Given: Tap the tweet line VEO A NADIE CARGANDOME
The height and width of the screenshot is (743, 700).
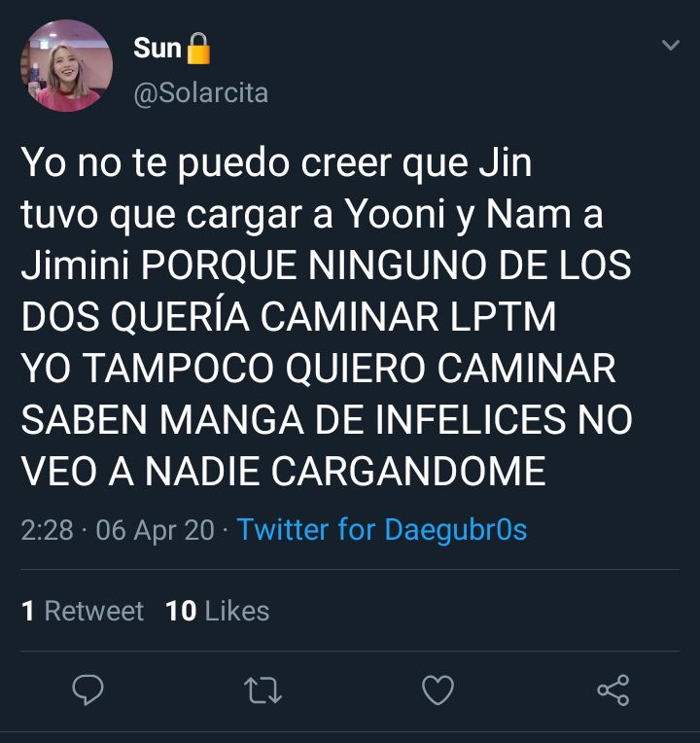Looking at the screenshot, I should click(x=283, y=472).
